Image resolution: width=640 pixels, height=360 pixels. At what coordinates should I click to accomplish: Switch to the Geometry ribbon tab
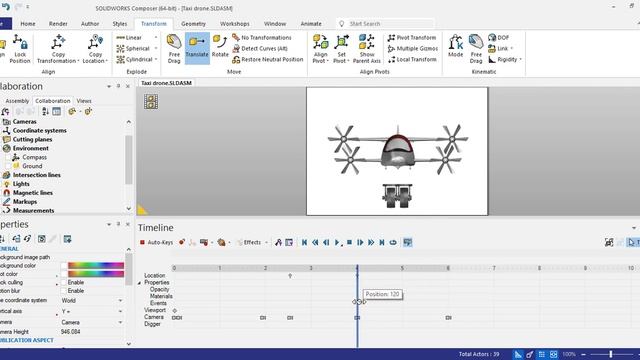(193, 24)
